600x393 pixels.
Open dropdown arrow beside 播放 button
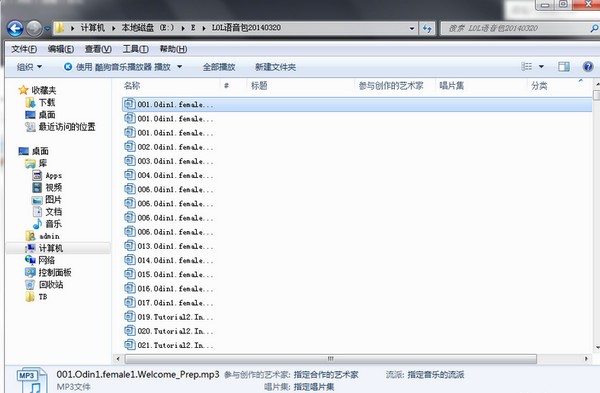(x=179, y=67)
